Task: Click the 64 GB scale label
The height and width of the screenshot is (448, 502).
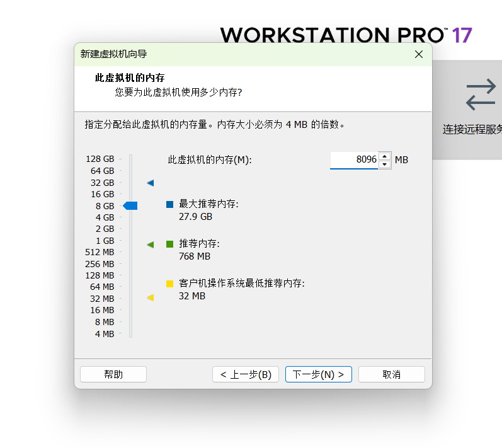Action: click(103, 171)
